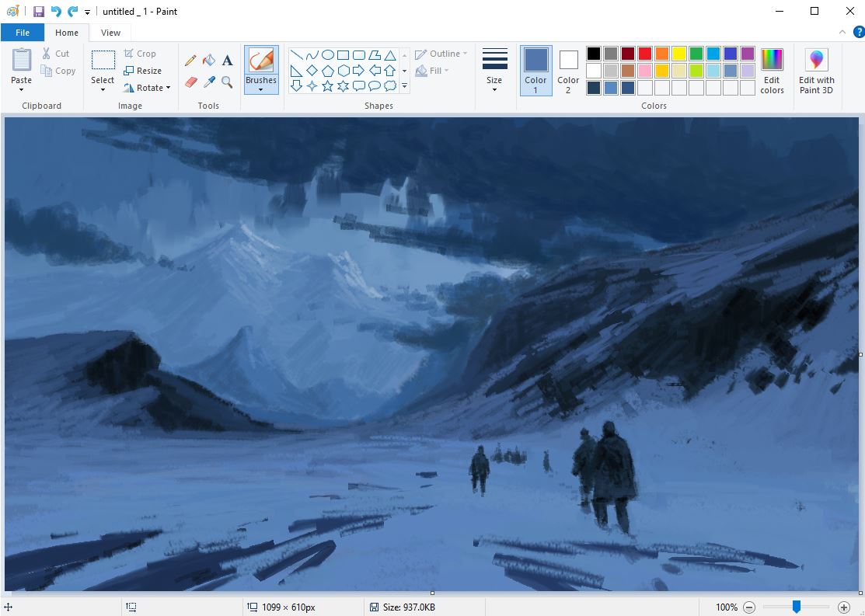Select the Eraser tool
This screenshot has height=616, width=865.
(191, 82)
